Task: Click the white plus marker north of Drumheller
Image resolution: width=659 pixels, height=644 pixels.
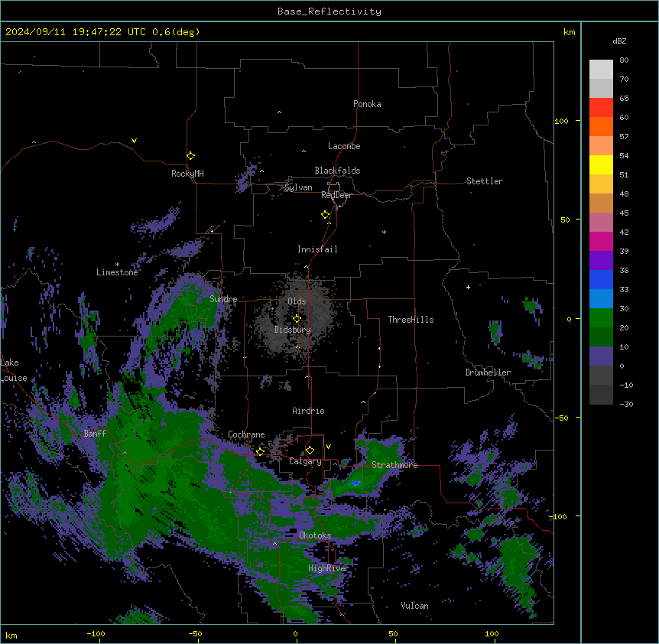Action: click(468, 287)
